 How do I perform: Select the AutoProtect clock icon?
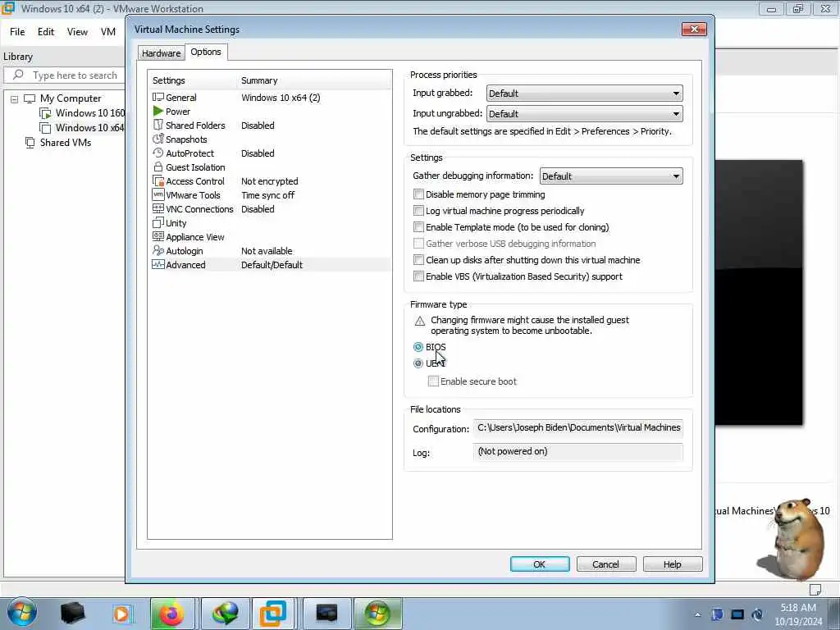pyautogui.click(x=158, y=153)
